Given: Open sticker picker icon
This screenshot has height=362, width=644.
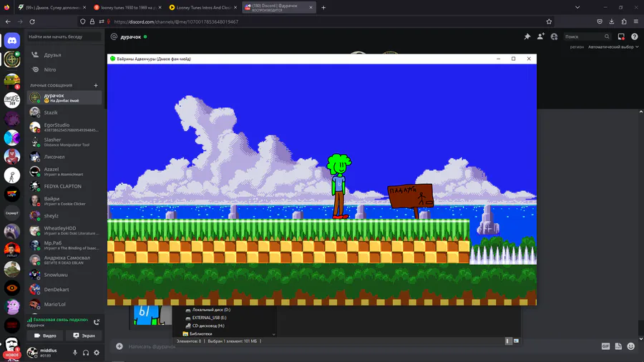Looking at the screenshot, I should tap(618, 346).
